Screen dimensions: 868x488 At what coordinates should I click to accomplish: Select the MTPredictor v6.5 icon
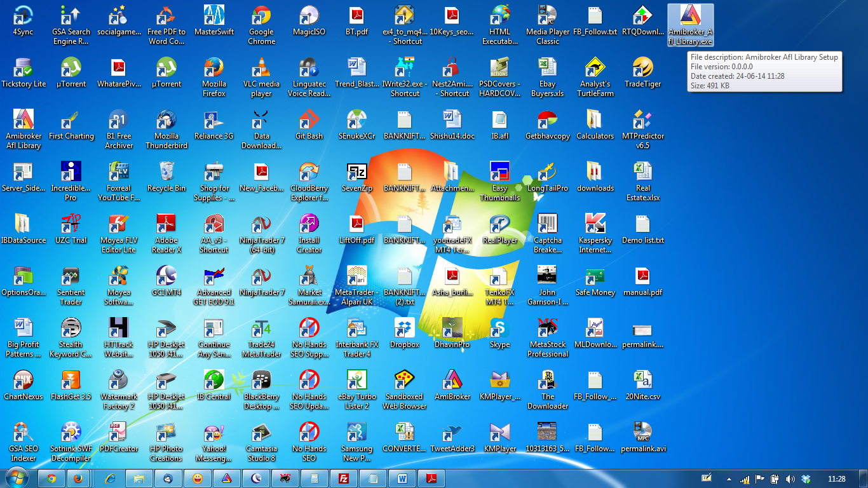pyautogui.click(x=643, y=130)
